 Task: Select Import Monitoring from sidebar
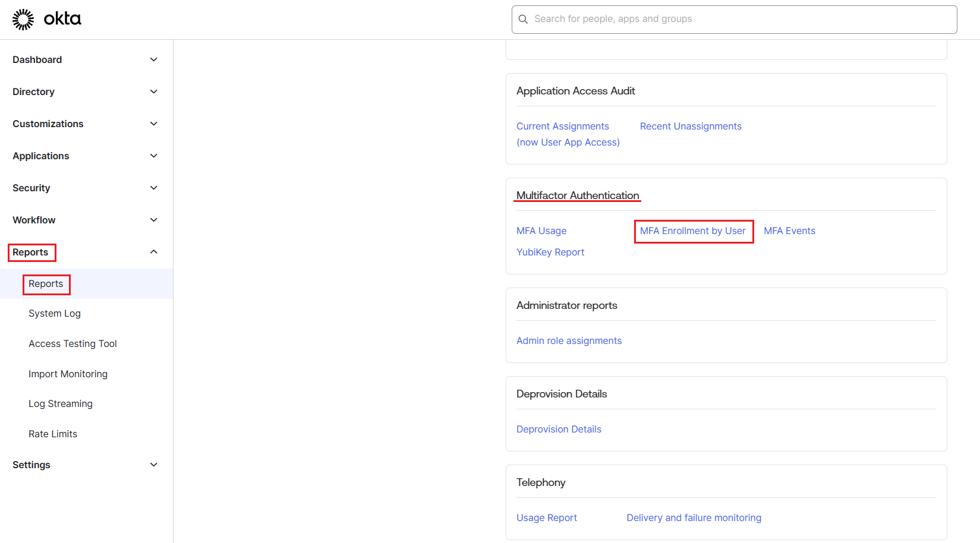click(68, 374)
